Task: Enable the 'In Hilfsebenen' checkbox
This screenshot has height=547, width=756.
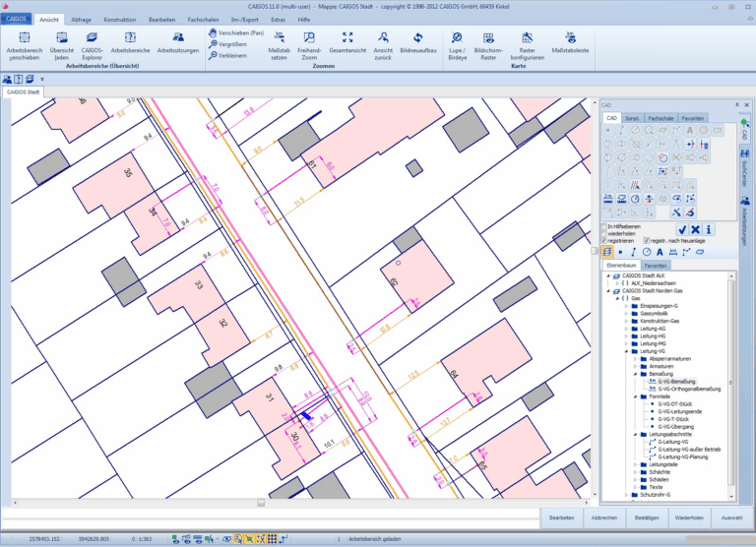Action: [604, 226]
